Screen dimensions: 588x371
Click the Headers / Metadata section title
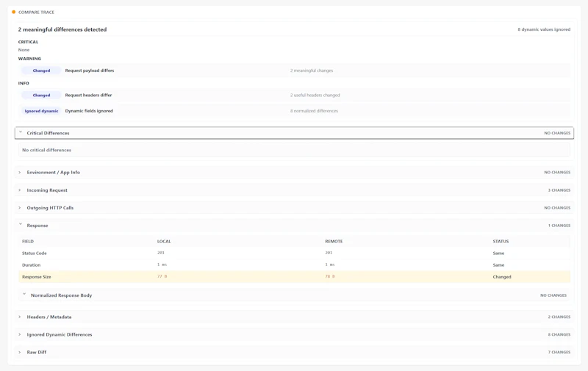pyautogui.click(x=49, y=317)
